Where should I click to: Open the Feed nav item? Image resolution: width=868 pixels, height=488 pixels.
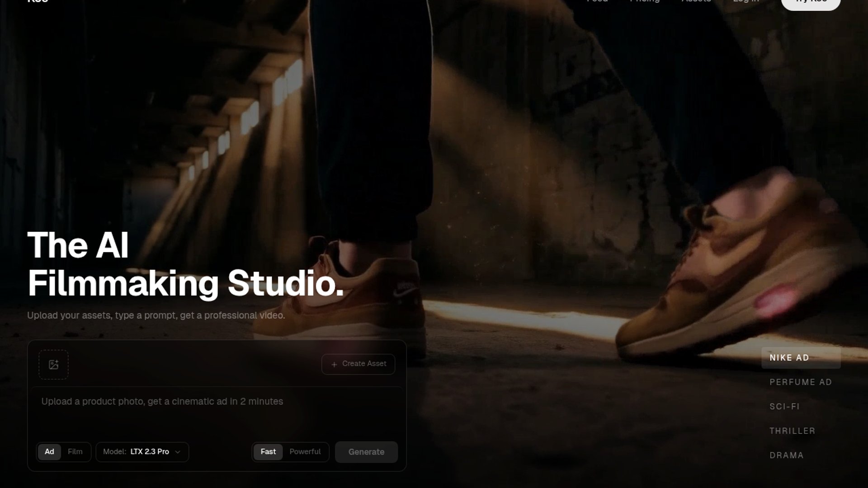tap(597, 1)
